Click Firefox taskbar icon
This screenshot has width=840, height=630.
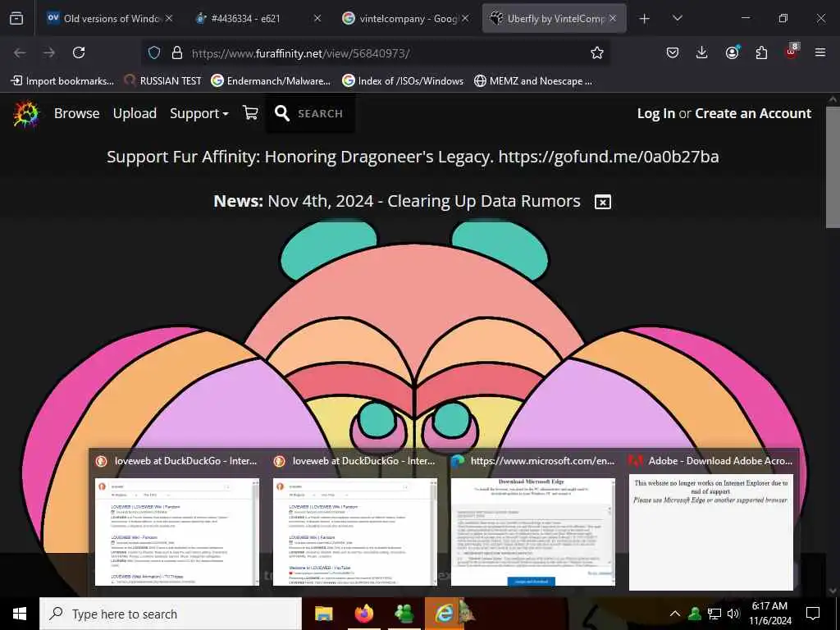click(x=364, y=614)
